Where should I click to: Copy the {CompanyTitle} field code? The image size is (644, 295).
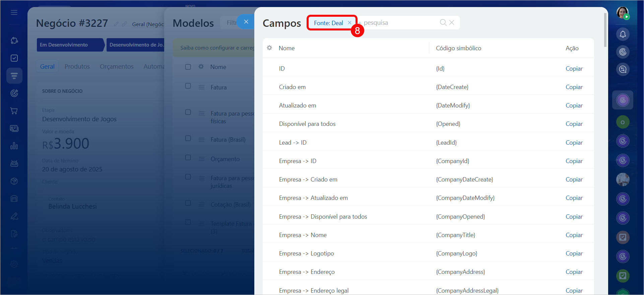(574, 235)
